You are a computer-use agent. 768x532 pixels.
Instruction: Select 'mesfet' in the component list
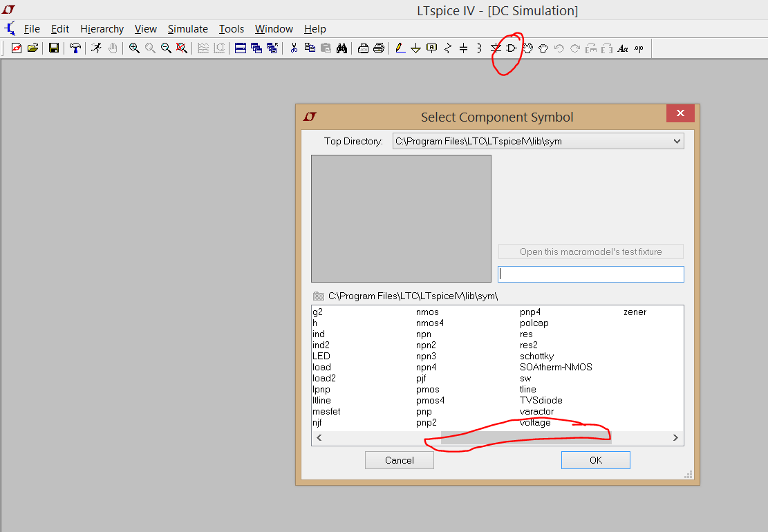326,412
